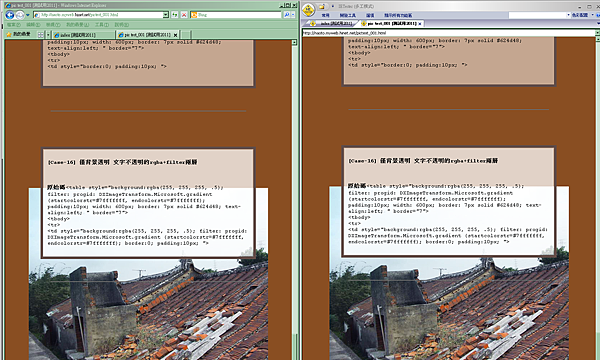Open the 檔案 (File) menu in Internet Explorer
The height and width of the screenshot is (360, 600).
tap(14, 24)
